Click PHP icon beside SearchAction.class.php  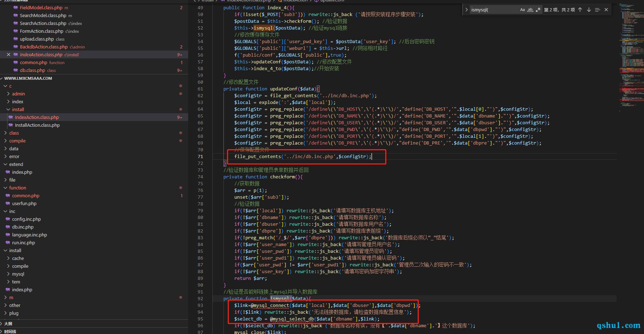[x=16, y=23]
